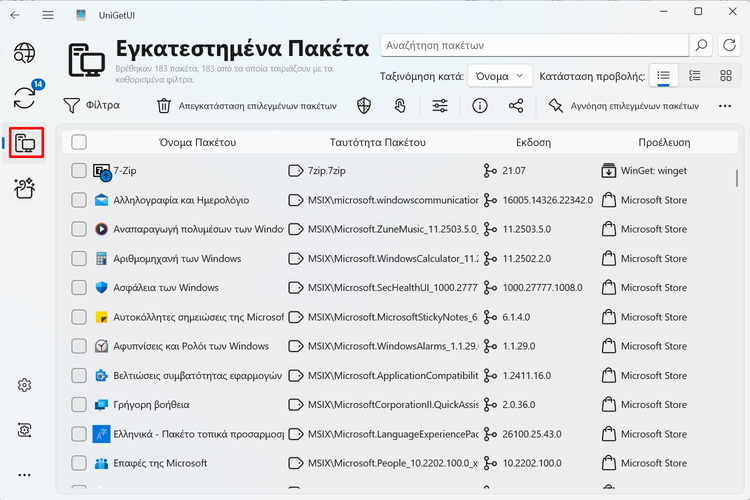Viewport: 750px width, 500px height.
Task: Open the toolbar overflow three-dots menu
Action: click(x=725, y=106)
